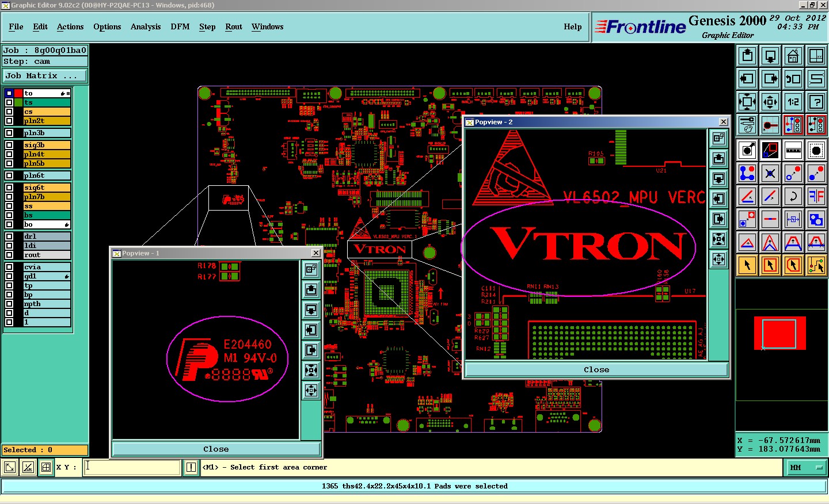
Task: Toggle the 'cs' layer checkbox
Action: click(9, 112)
